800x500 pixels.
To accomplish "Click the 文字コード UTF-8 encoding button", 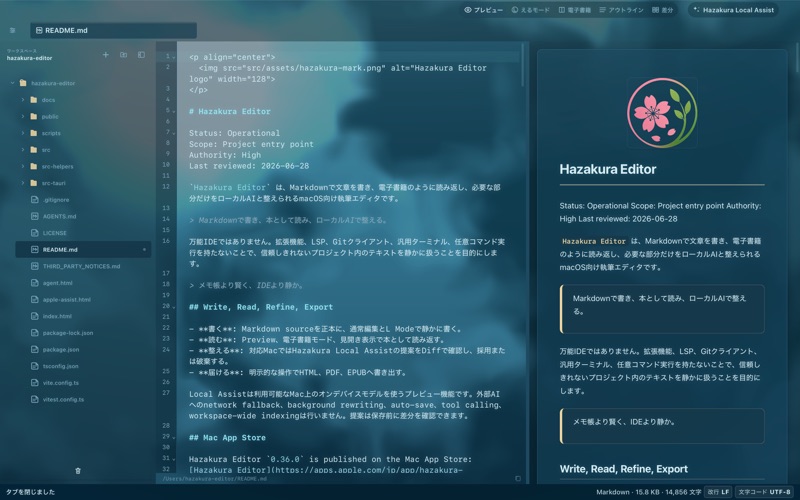I will click(765, 492).
